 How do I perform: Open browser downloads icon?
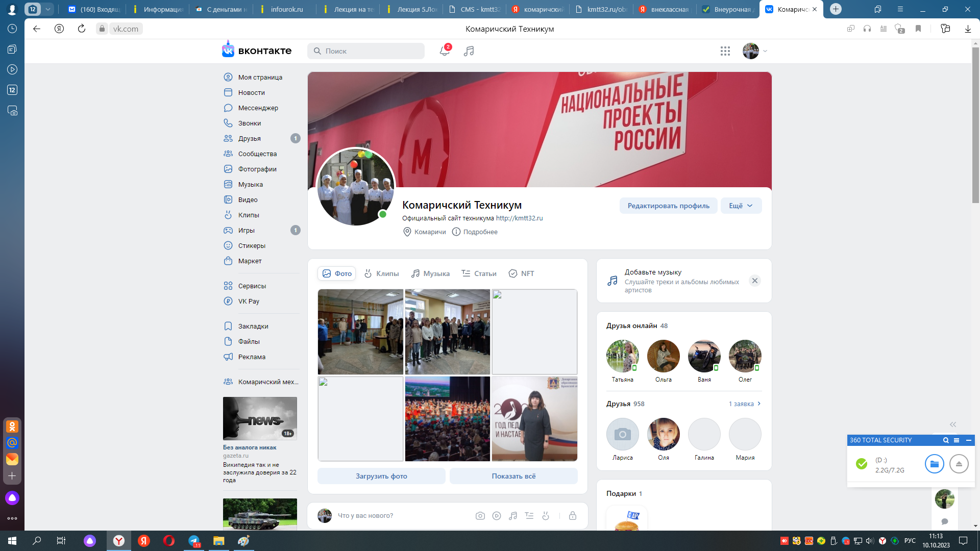coord(968,29)
